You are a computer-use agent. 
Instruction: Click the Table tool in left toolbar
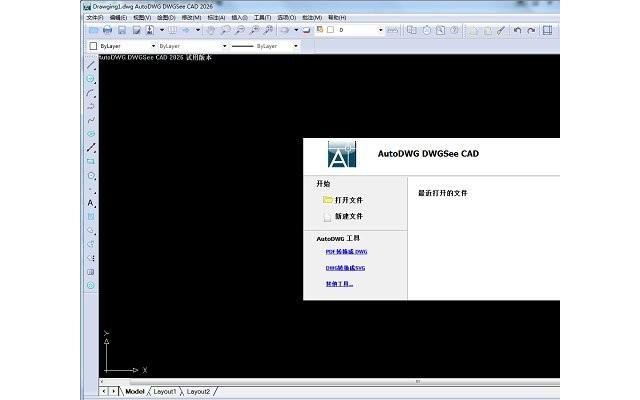coord(91,272)
